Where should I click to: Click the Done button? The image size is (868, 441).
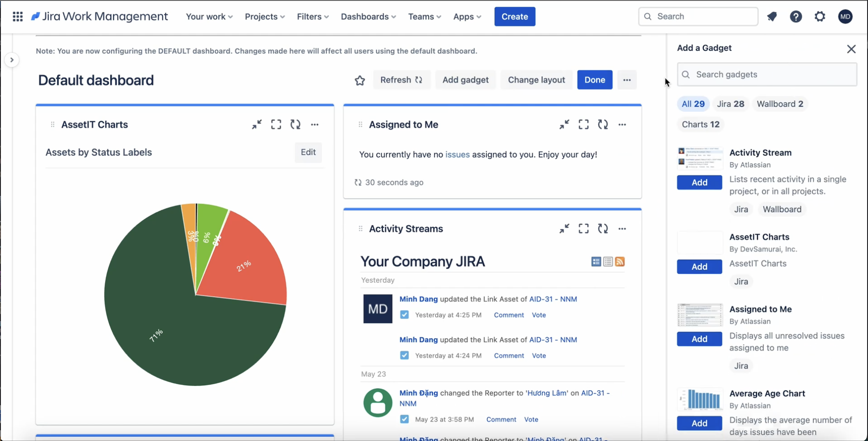pos(594,80)
